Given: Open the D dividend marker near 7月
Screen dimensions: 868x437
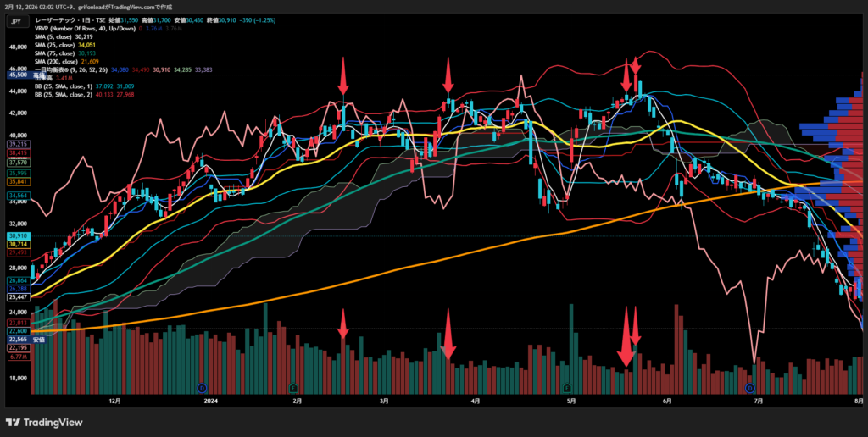Looking at the screenshot, I should click(x=750, y=387).
